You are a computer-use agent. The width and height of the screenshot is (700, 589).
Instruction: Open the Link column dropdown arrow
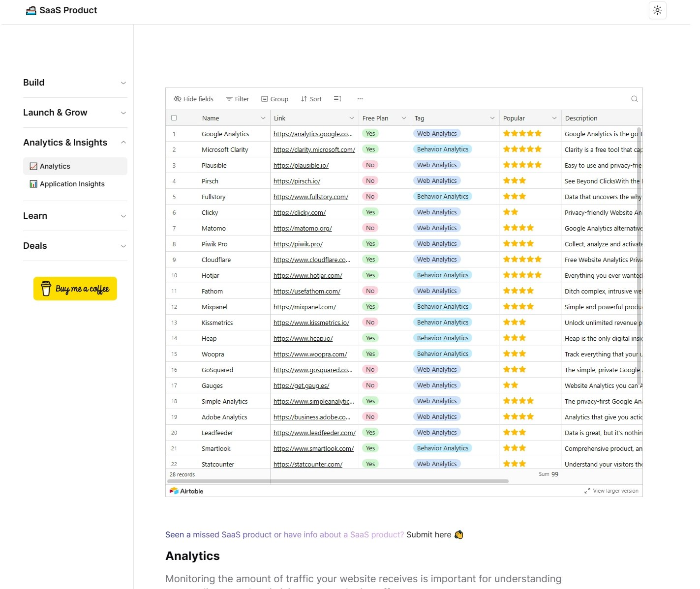click(352, 118)
